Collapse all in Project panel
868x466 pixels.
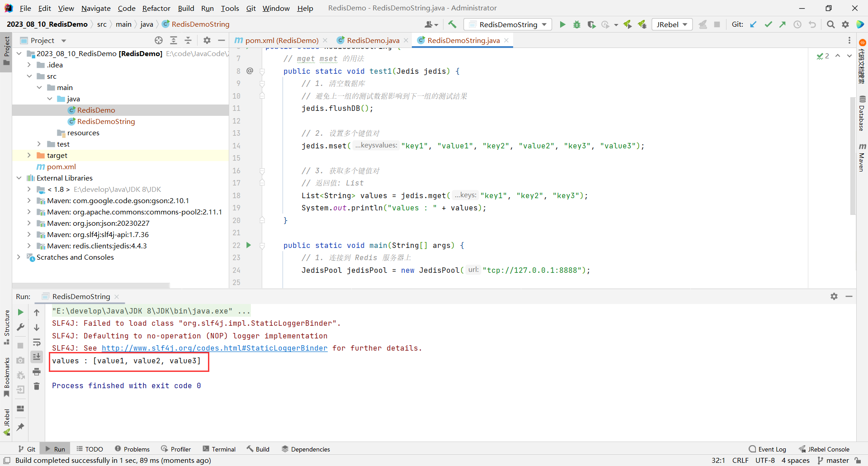[x=188, y=40]
